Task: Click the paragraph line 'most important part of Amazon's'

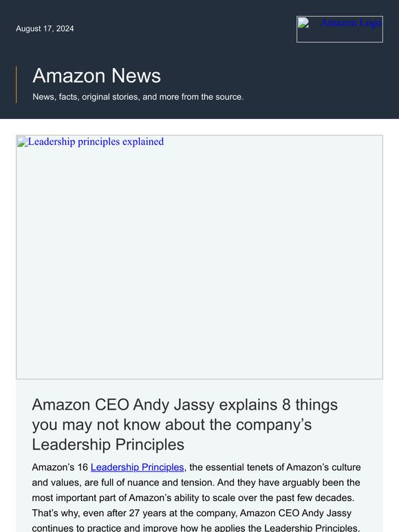Action: [x=193, y=498]
